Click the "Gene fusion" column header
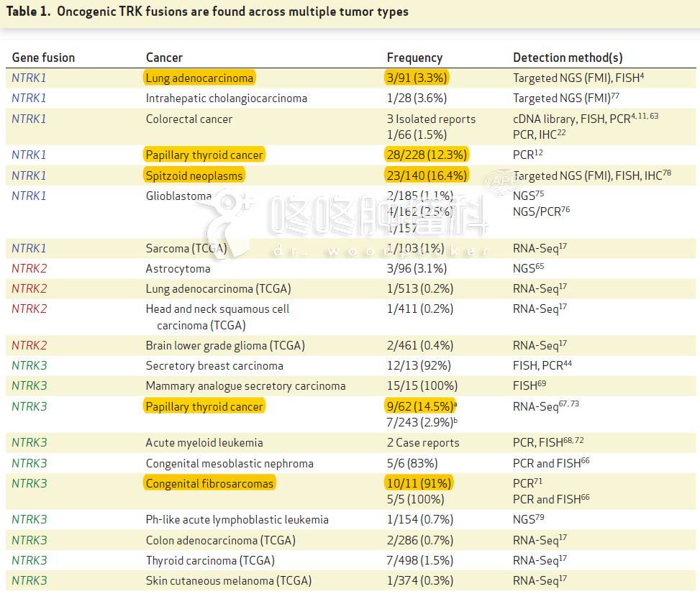The width and height of the screenshot is (700, 594). tap(43, 58)
